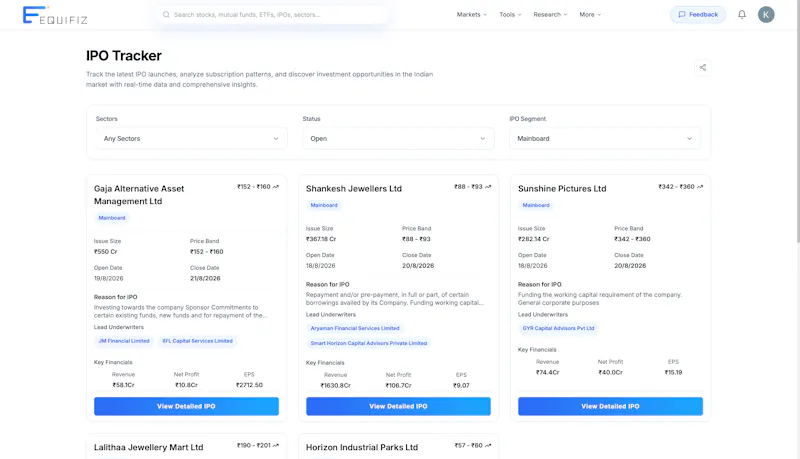Click the search magnifier icon
The image size is (800, 459).
coord(166,15)
